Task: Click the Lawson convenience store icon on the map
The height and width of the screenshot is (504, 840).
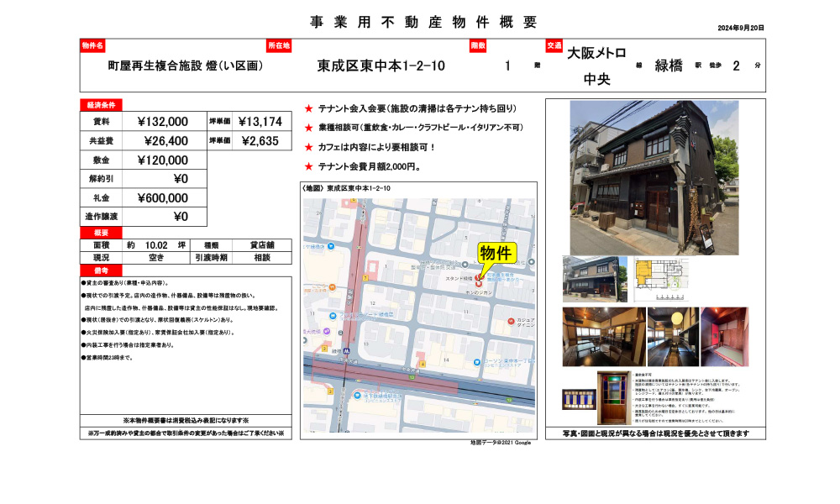Action: [479, 361]
